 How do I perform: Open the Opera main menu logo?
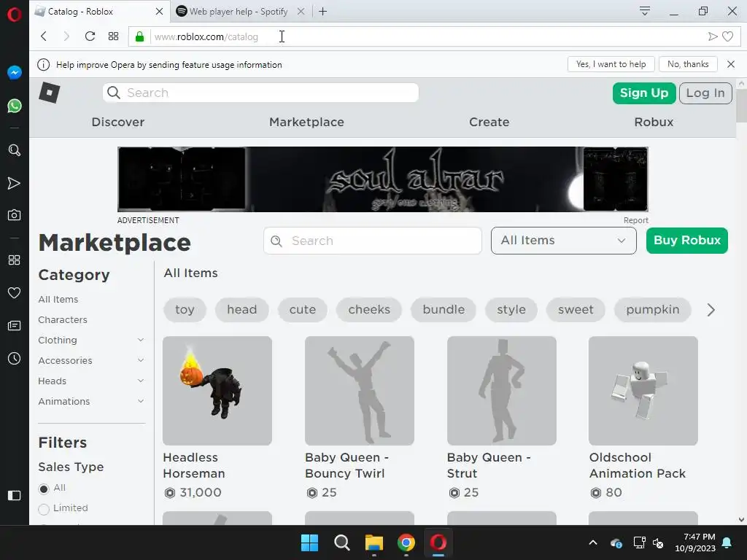pyautogui.click(x=15, y=15)
